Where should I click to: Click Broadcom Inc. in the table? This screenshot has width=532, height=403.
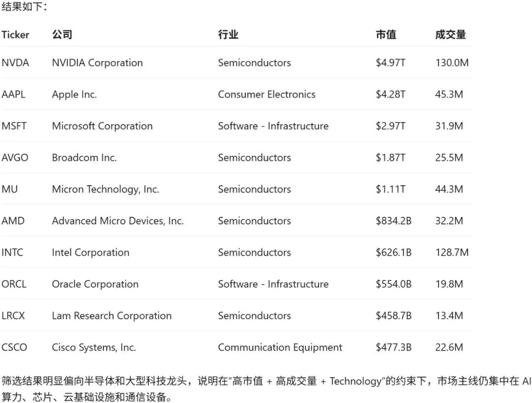pos(84,158)
